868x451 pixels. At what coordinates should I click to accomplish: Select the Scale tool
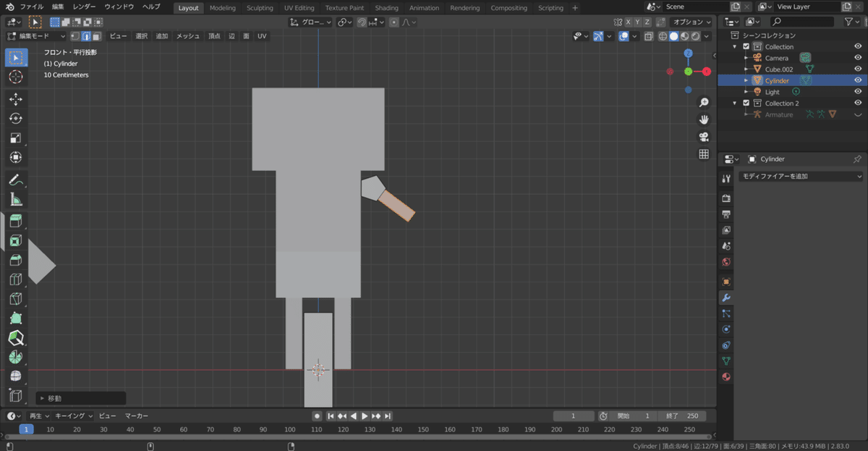tap(16, 138)
